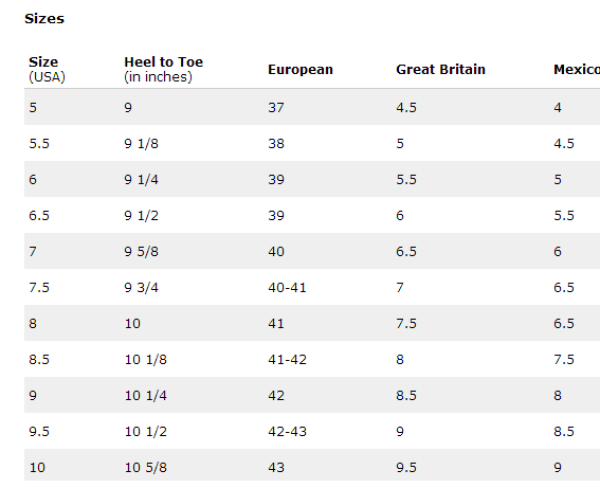Click the 9 3/4 heel to toe value
This screenshot has height=488, width=600.
pyautogui.click(x=141, y=287)
